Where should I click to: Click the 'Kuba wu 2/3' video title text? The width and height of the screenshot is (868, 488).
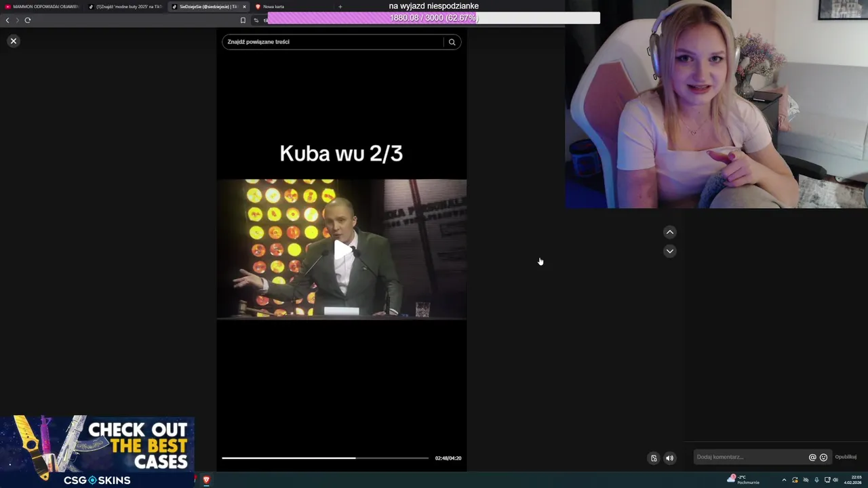[x=341, y=153]
